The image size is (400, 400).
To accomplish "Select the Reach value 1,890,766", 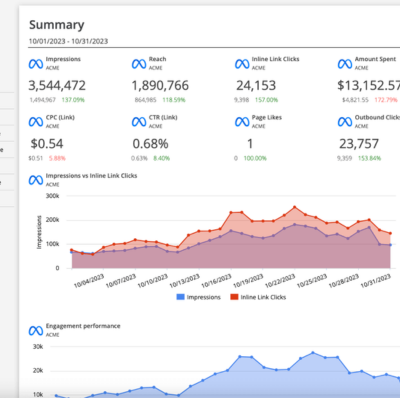I will [x=160, y=86].
